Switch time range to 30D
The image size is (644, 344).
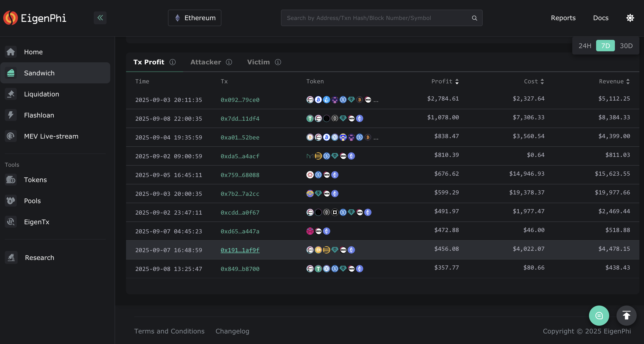[626, 46]
